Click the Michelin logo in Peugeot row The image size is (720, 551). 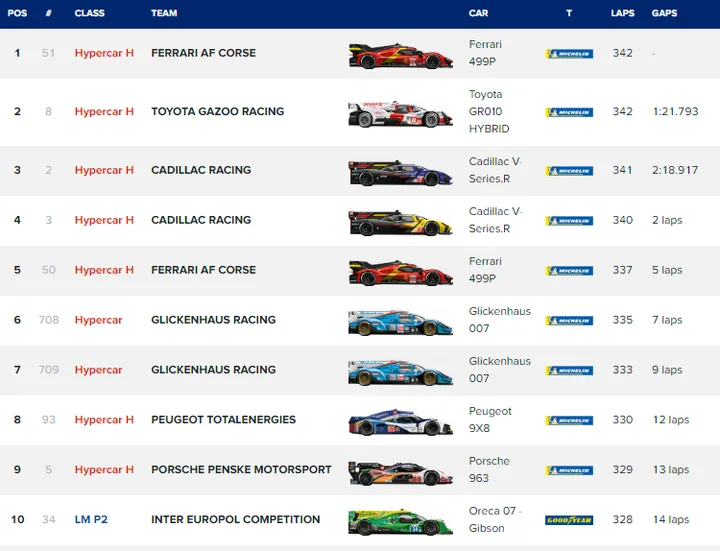pos(569,421)
